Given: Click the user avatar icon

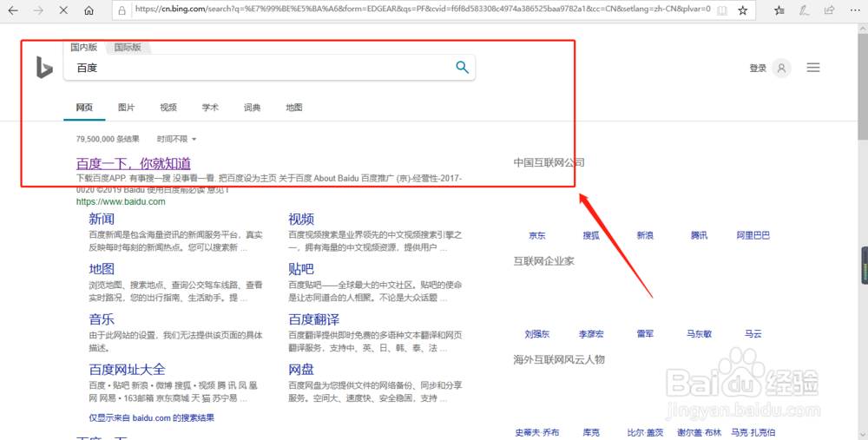Looking at the screenshot, I should (x=781, y=68).
